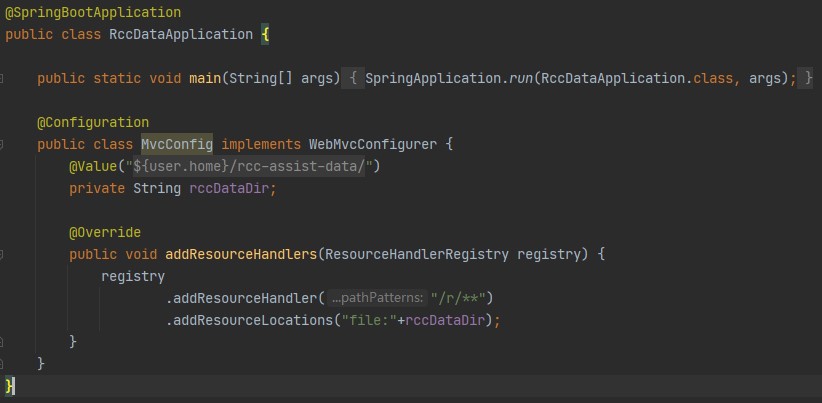Image resolution: width=822 pixels, height=403 pixels.
Task: Click the @SpringBootApplication annotation
Action: click(93, 13)
